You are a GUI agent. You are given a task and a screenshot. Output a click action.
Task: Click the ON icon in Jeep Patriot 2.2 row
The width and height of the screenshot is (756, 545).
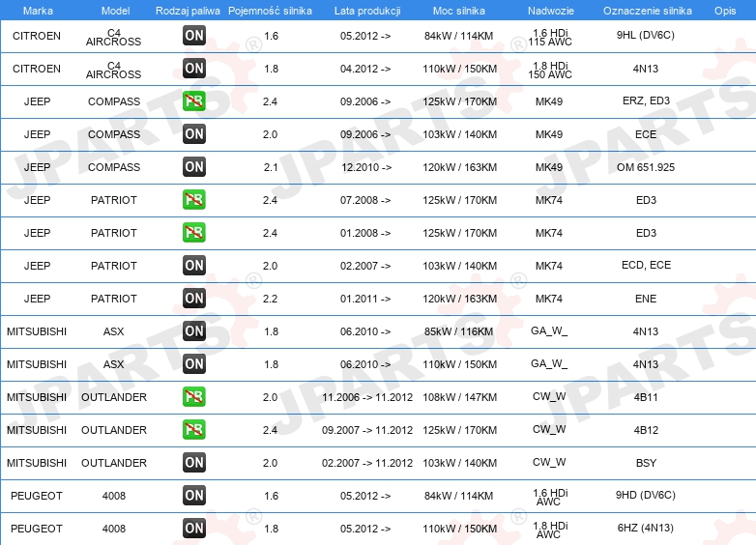coord(194,299)
